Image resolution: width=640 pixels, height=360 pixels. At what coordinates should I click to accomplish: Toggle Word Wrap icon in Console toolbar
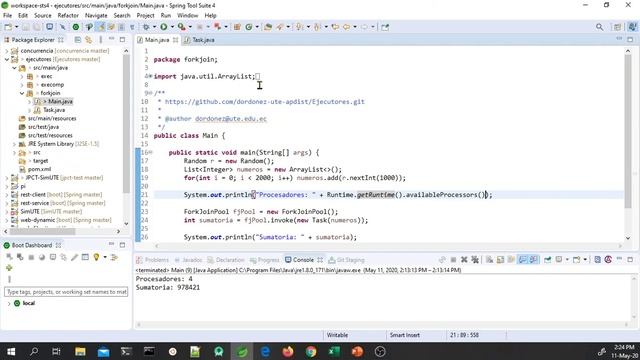coord(511,260)
